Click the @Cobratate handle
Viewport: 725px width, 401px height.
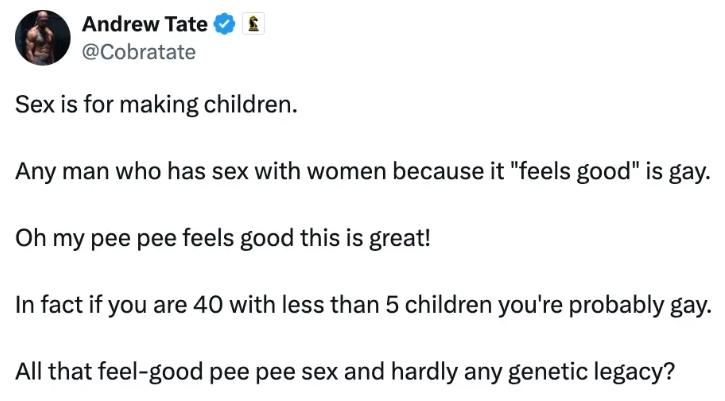tap(139, 52)
